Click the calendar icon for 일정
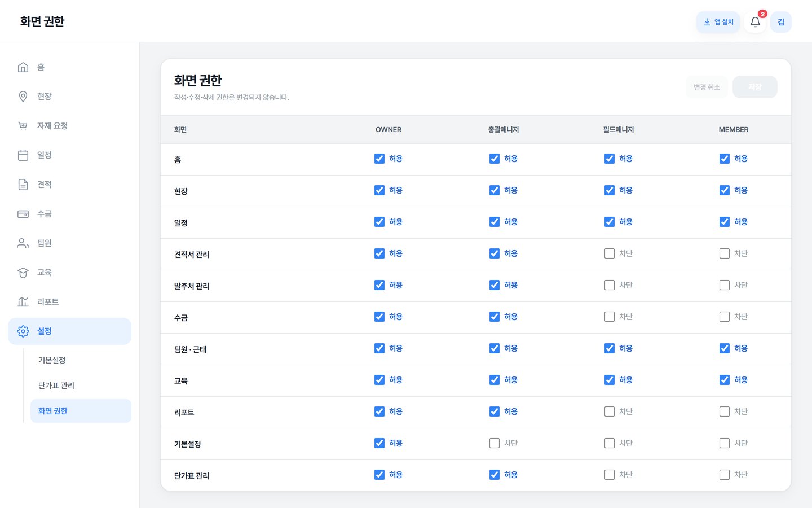The image size is (812, 508). click(x=23, y=155)
